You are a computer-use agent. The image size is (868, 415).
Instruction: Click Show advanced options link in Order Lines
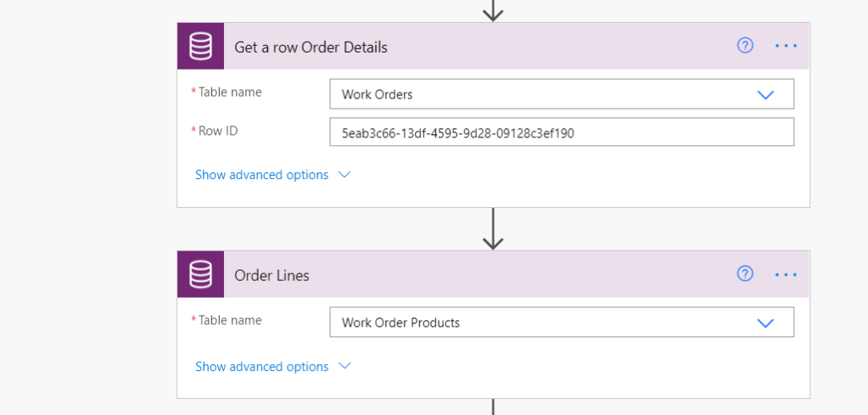coord(261,367)
